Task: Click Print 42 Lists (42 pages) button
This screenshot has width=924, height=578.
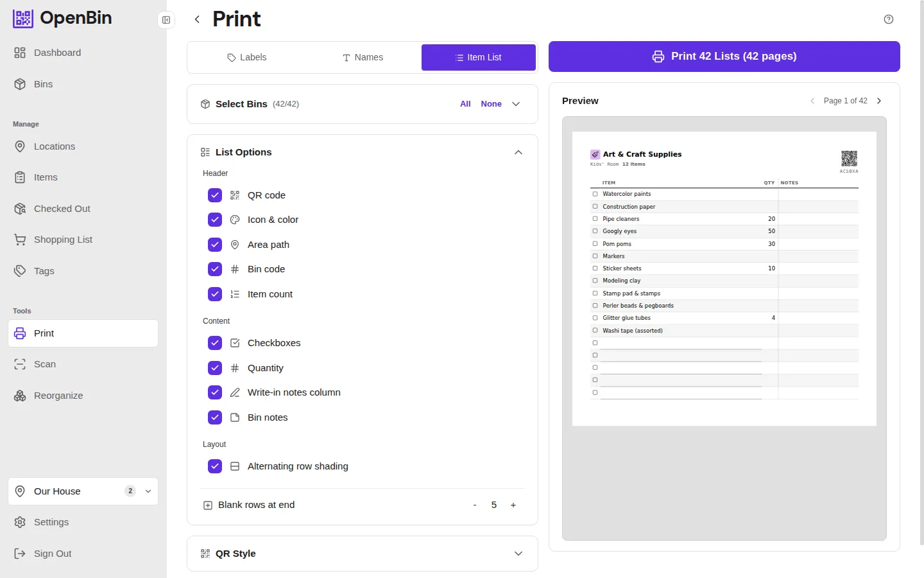Action: (x=724, y=57)
